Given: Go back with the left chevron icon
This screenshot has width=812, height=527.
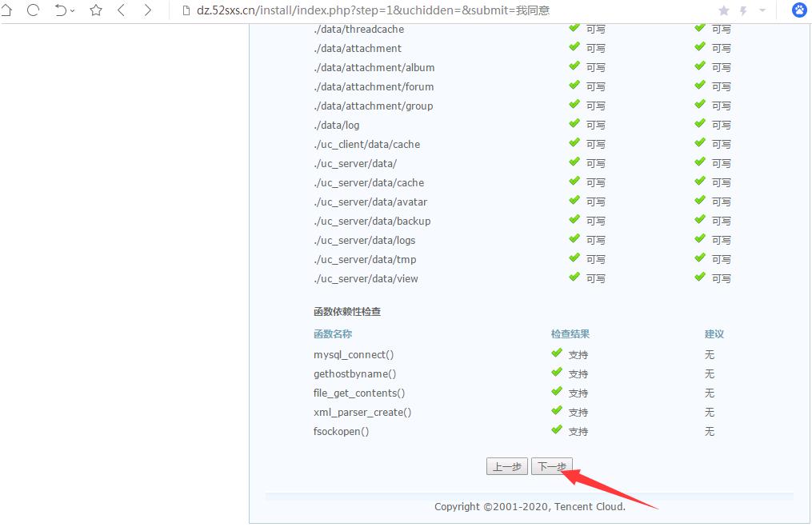Looking at the screenshot, I should point(122,10).
